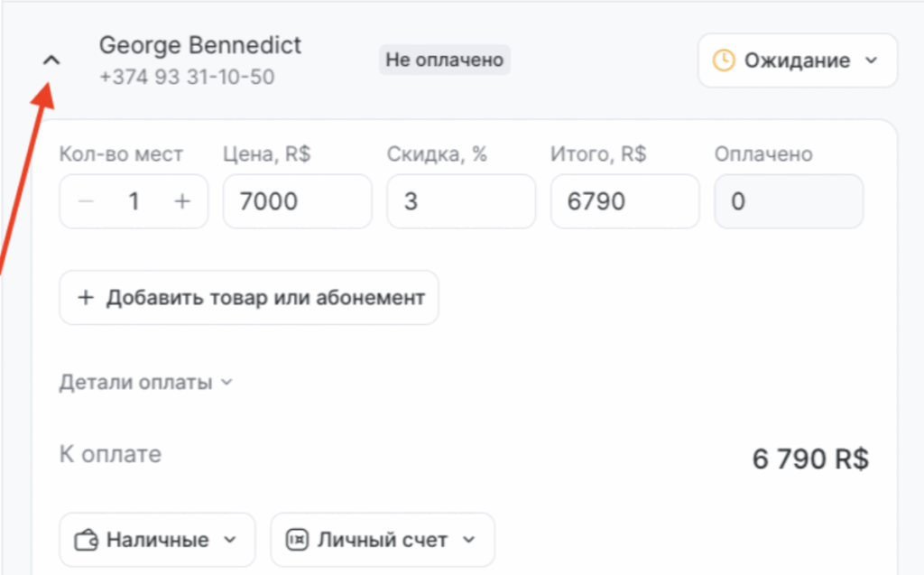
Task: Click Добавить товар или абонемент button
Action: (x=249, y=297)
